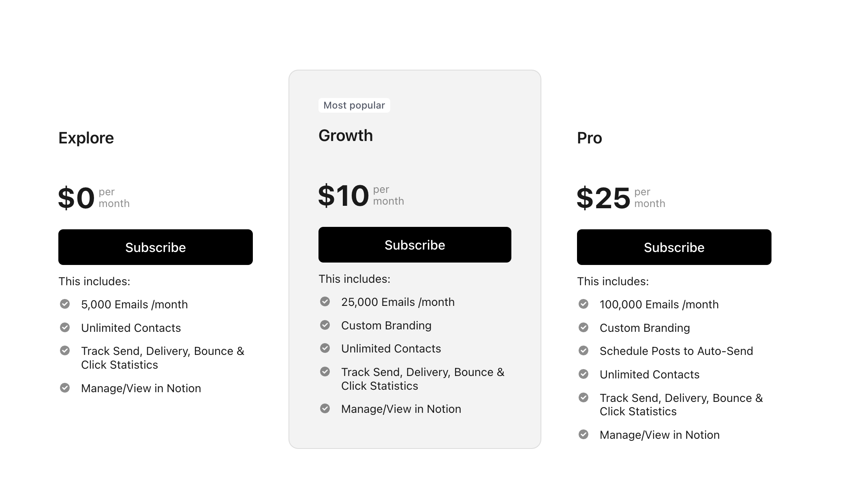Viewport: 842px width, 504px height.
Task: Click checkmark icon beside 100,000 Emails /month
Action: [x=583, y=304]
